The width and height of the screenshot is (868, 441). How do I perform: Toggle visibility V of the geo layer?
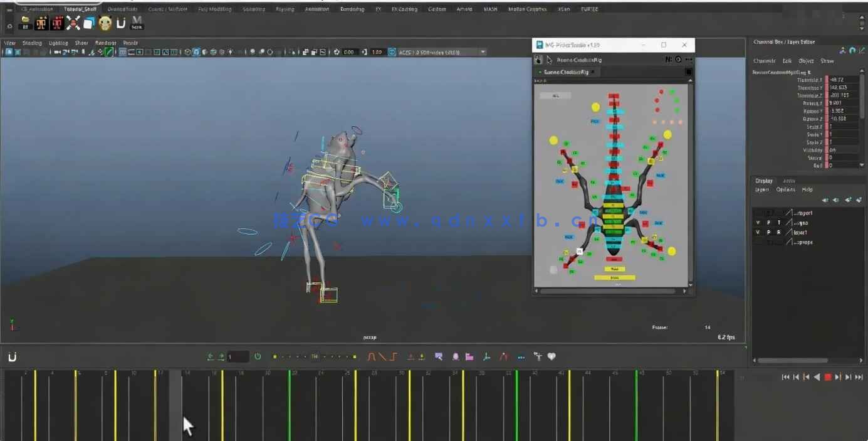coord(758,223)
